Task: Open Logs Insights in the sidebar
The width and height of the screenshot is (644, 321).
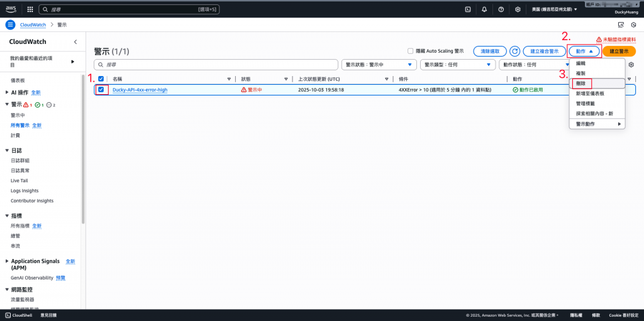Action: coord(25,190)
